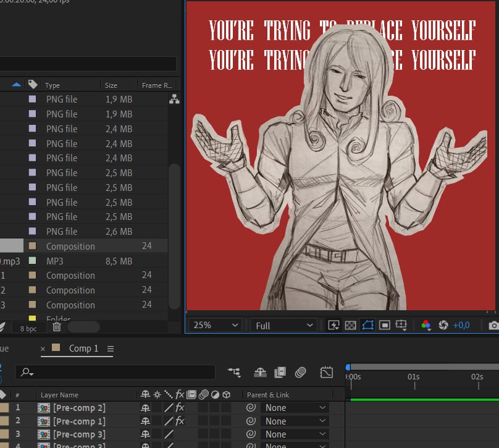Image resolution: width=499 pixels, height=448 pixels.
Task: Open grid and guide options icon
Action: [x=401, y=325]
